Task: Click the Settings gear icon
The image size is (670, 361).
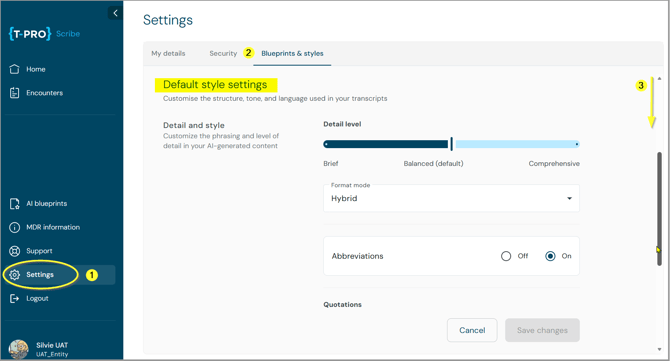Action: point(15,275)
